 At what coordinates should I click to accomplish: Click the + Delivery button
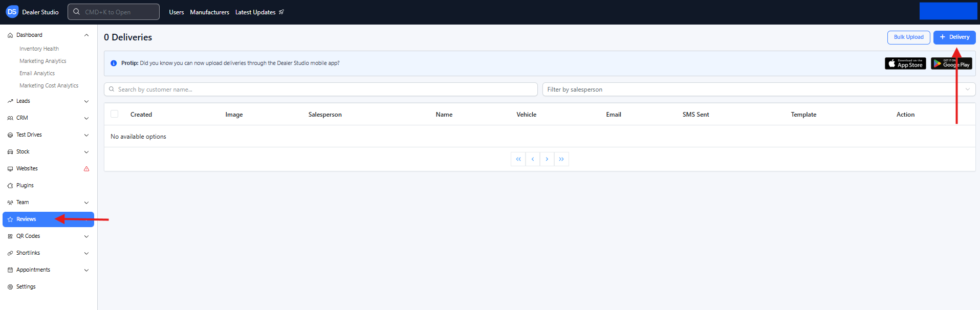(954, 37)
